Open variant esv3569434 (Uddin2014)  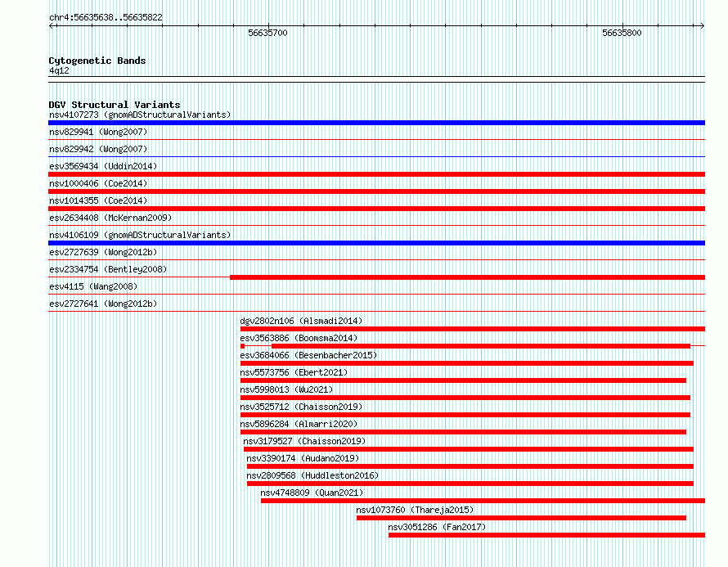pos(103,166)
